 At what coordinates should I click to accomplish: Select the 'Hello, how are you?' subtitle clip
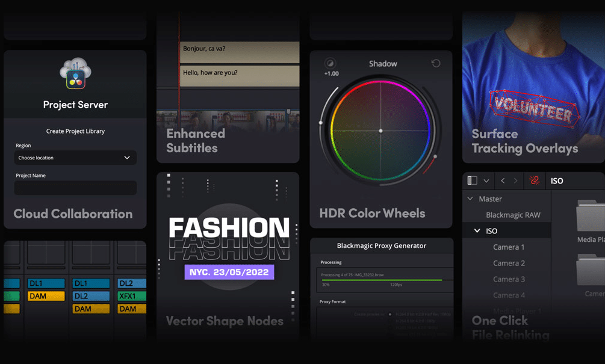239,75
